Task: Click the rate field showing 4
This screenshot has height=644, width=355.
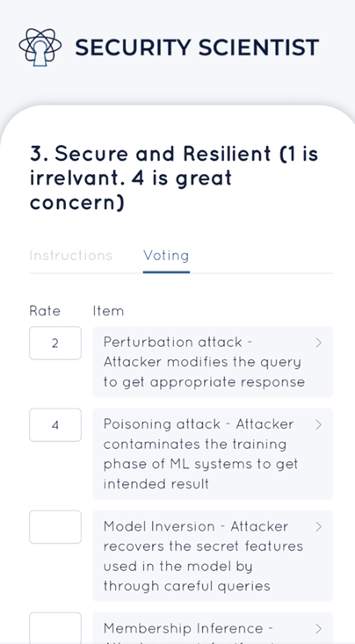Action: [55, 425]
